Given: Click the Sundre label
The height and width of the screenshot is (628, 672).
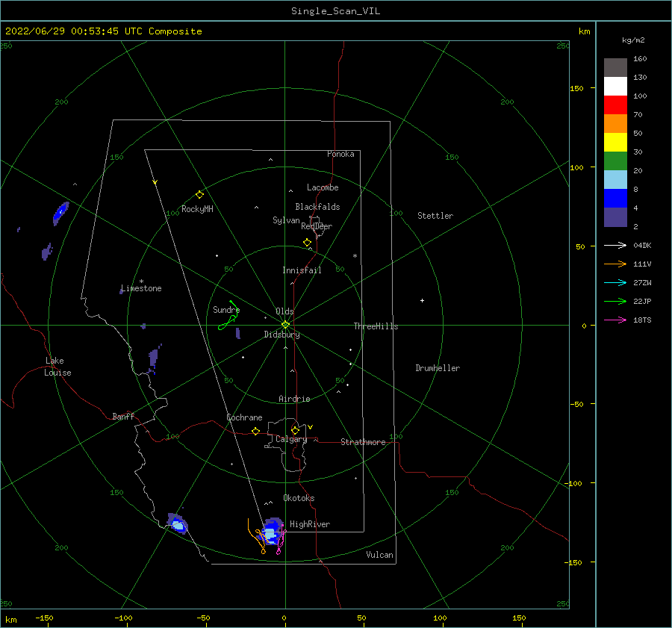Looking at the screenshot, I should pyautogui.click(x=226, y=309).
